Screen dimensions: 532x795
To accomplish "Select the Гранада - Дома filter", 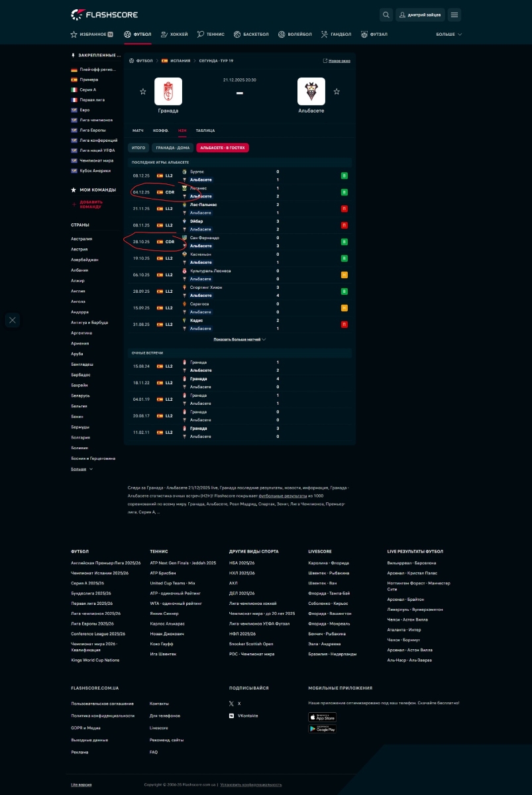I will 172,148.
